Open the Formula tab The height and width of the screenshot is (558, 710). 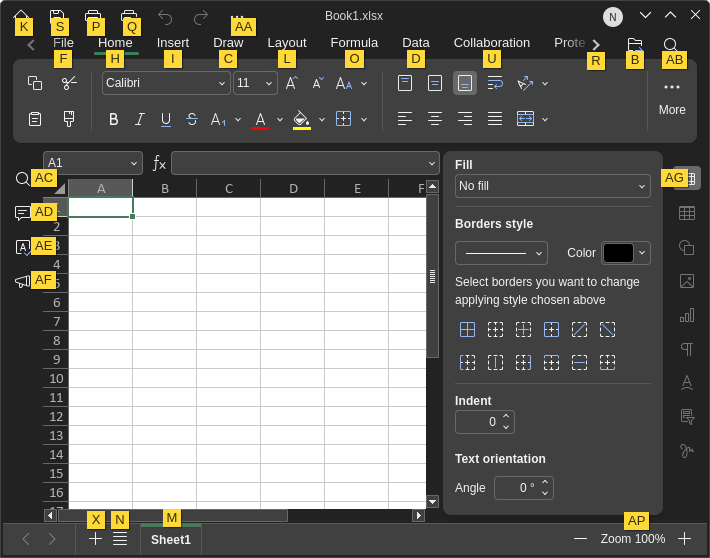click(354, 42)
